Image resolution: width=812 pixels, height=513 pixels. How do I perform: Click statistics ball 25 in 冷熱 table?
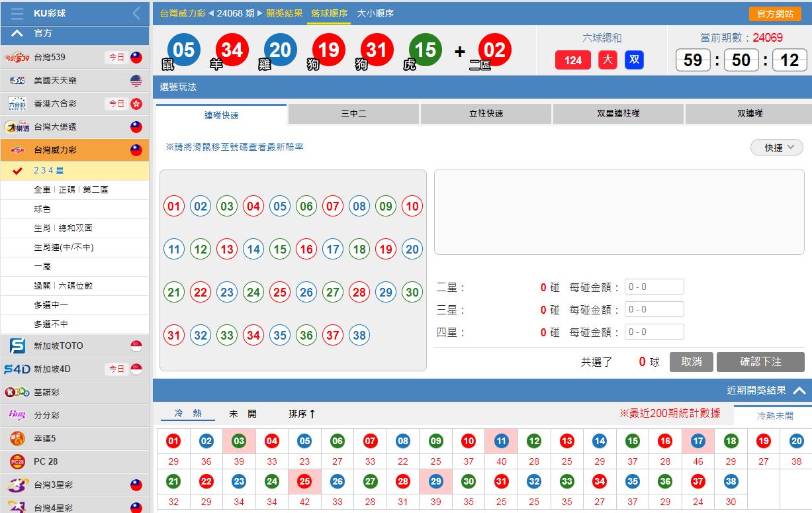point(304,482)
